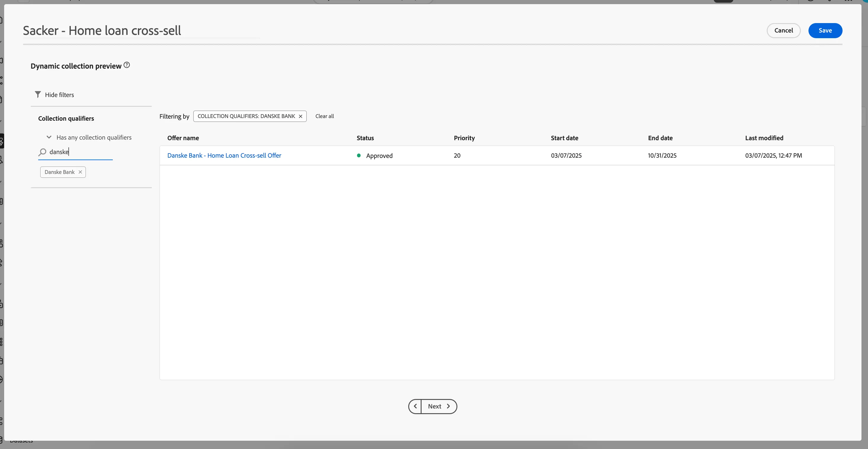
Task: Click the Danske Bank tag text
Action: click(x=60, y=172)
